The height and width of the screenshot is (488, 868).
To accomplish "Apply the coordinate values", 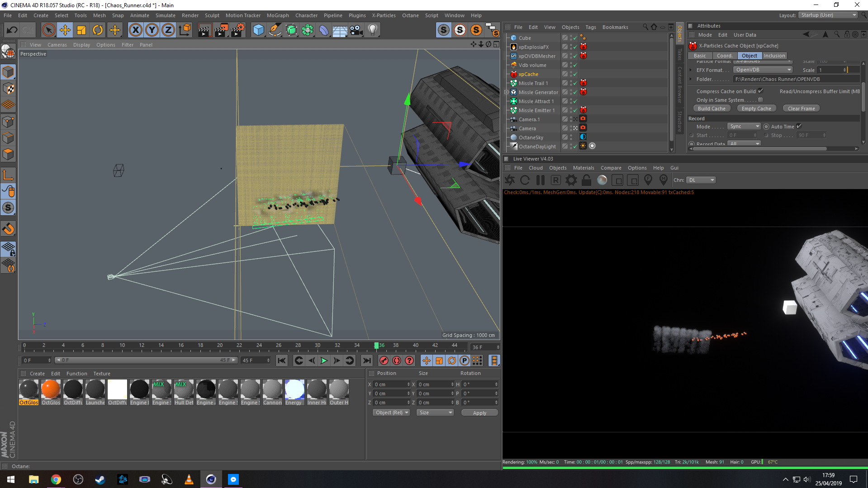I will pyautogui.click(x=479, y=412).
